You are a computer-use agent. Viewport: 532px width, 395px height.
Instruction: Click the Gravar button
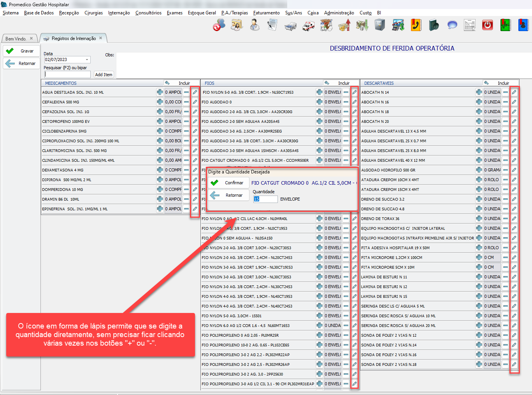click(21, 51)
